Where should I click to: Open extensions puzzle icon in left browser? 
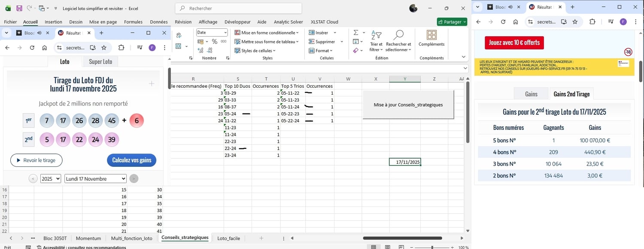121,48
